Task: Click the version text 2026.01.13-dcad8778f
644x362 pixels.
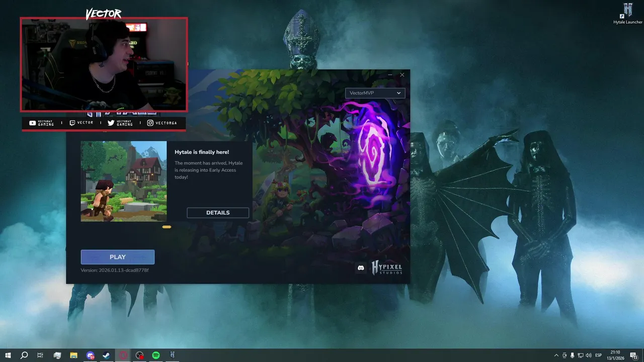Action: tap(115, 270)
